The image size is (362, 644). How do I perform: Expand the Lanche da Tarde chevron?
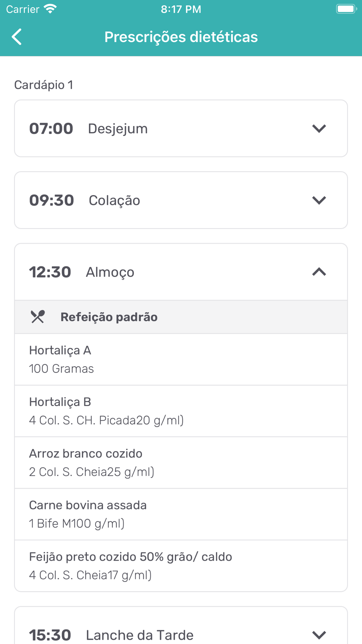tap(319, 635)
